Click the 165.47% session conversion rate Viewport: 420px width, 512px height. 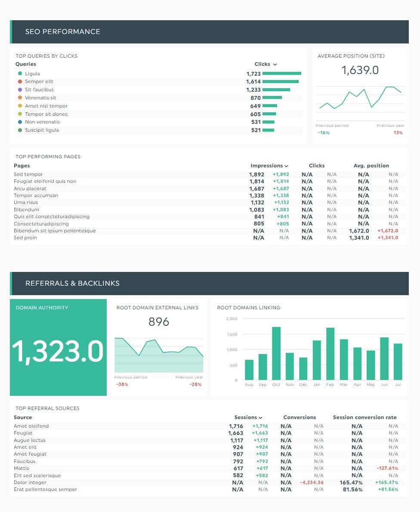tap(351, 482)
